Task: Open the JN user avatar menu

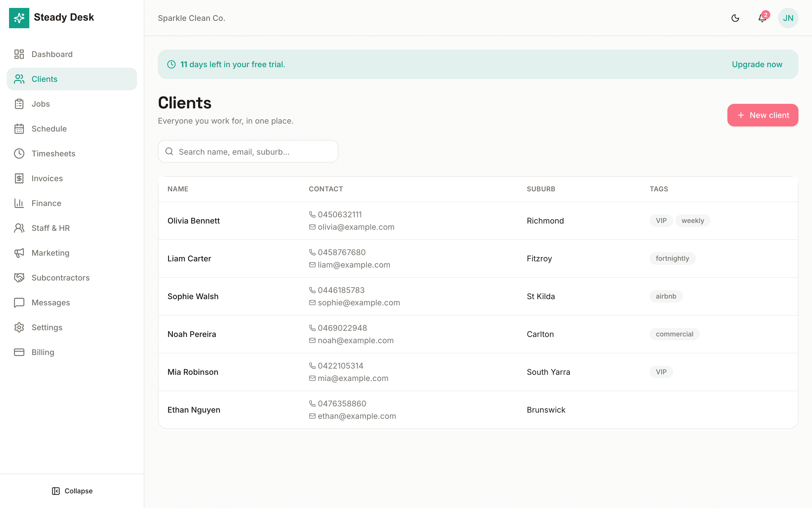Action: pyautogui.click(x=788, y=18)
